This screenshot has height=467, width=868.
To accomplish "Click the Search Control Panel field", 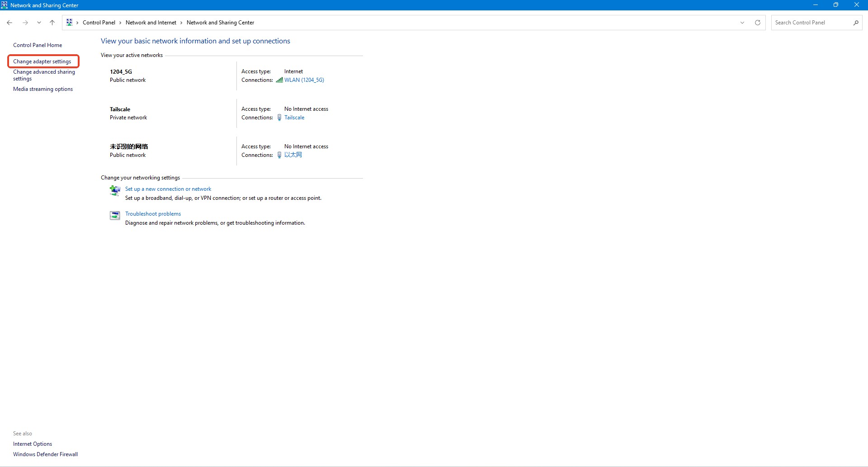I will [811, 23].
